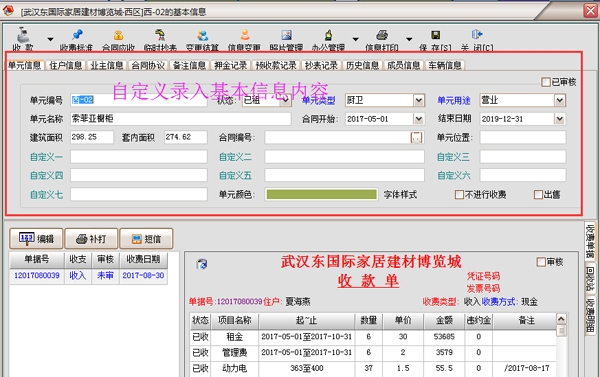
Task: Open 合同开始 date dropdown
Action: (x=419, y=119)
